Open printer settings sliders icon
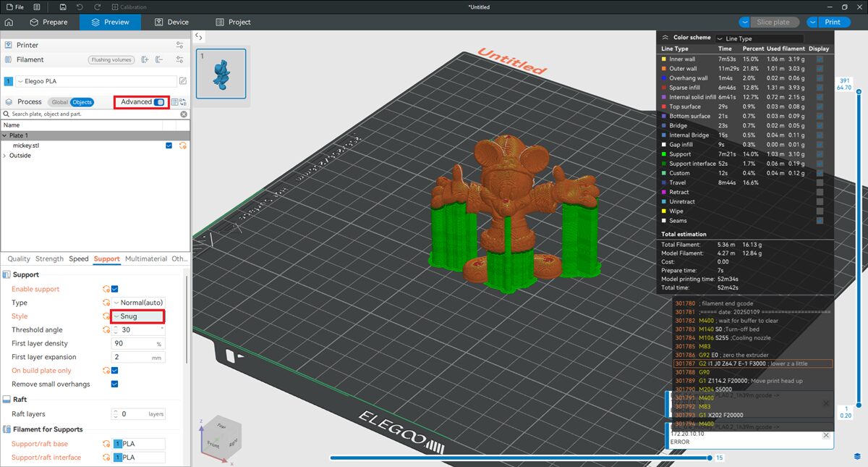Screen dimensions: 868x467 180,45
